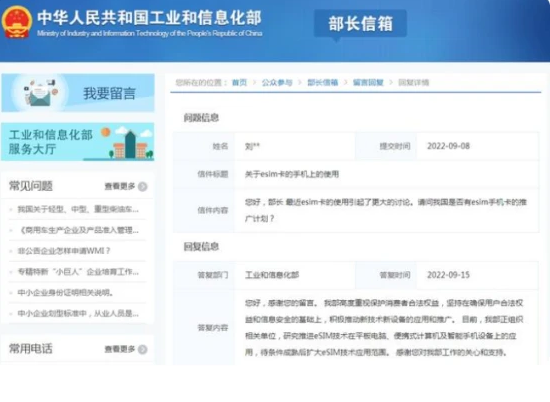Image resolution: width=550 pixels, height=402 pixels.
Task: Click letter title 关于esim卡的手机上的使用
Action: (x=292, y=174)
